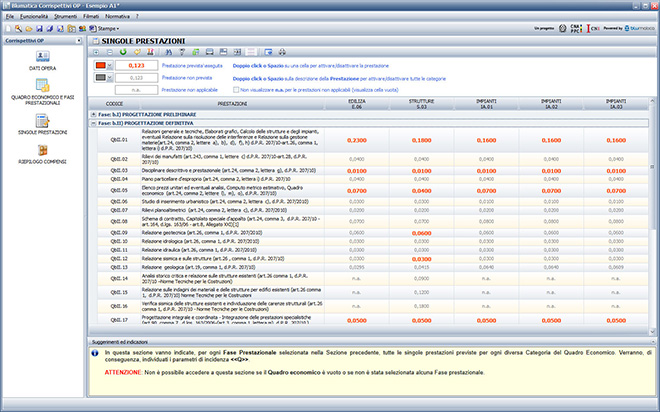Click the save disk icon in main toolbar
Image resolution: width=660 pixels, height=412 pixels.
[x=37, y=29]
